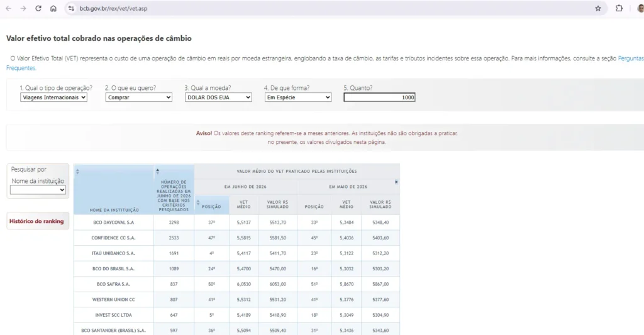Sort by number of operations arrows
This screenshot has width=644, height=335.
coord(157,171)
